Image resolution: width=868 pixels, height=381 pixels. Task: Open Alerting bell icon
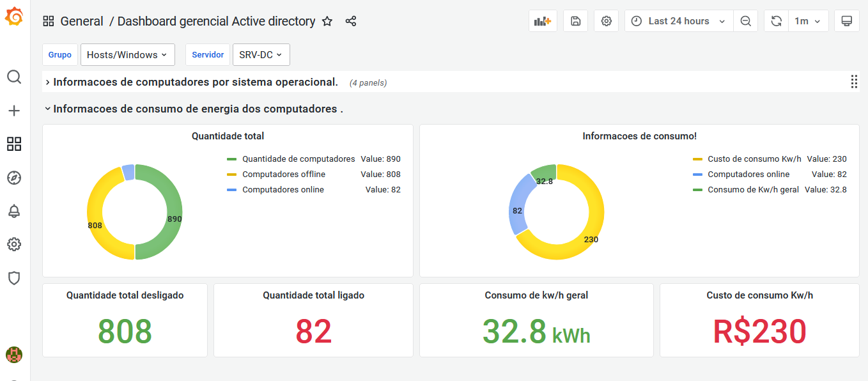tap(14, 211)
